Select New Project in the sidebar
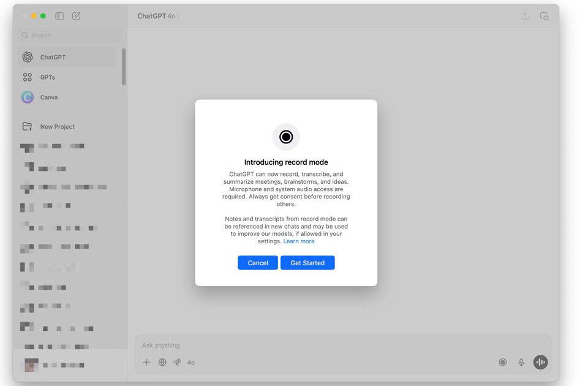The height and width of the screenshot is (386, 588). click(67, 126)
